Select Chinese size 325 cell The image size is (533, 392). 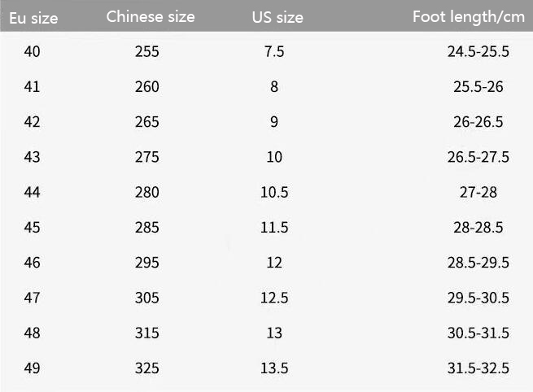pos(147,368)
